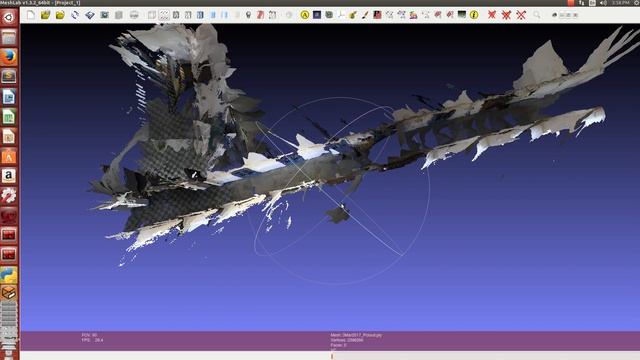This screenshot has height=360, width=640.
Task: Click the FPS readout in status area
Action: (x=92, y=340)
